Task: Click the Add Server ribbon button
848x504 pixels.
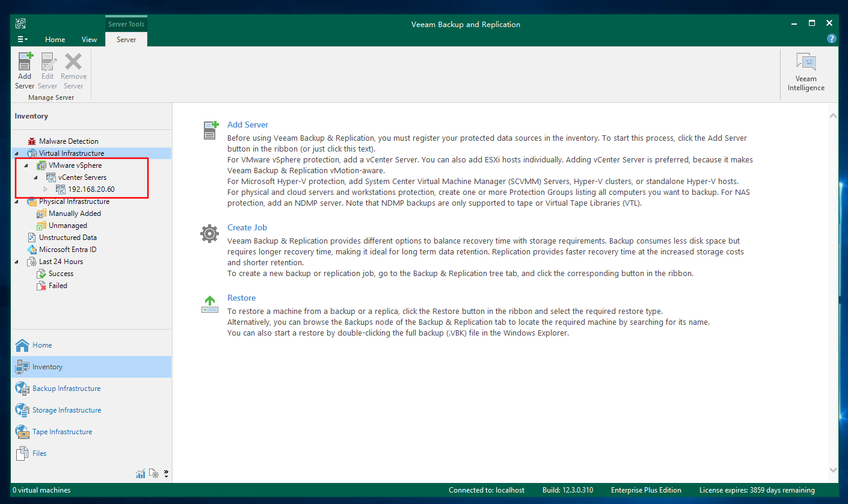Action: pyautogui.click(x=25, y=71)
